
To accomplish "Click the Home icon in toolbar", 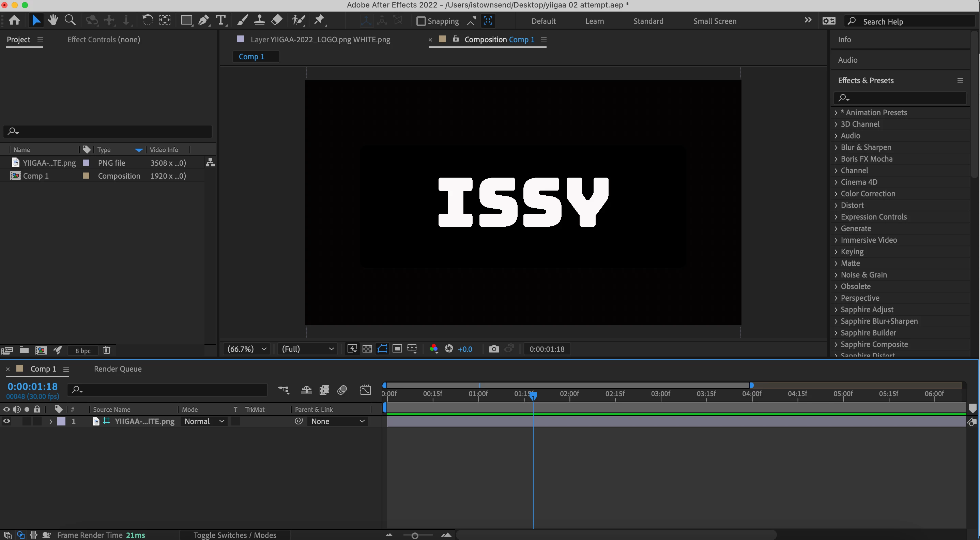I will [14, 20].
